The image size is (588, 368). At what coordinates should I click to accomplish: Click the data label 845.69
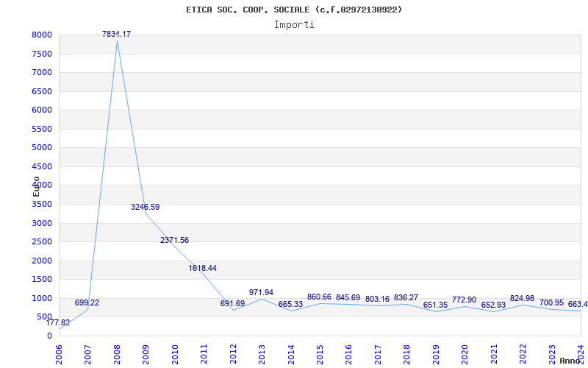[x=348, y=298]
